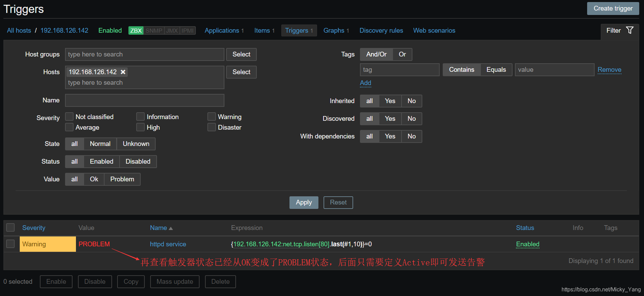Click the Filter funnel icon
The image size is (644, 296).
coord(630,30)
